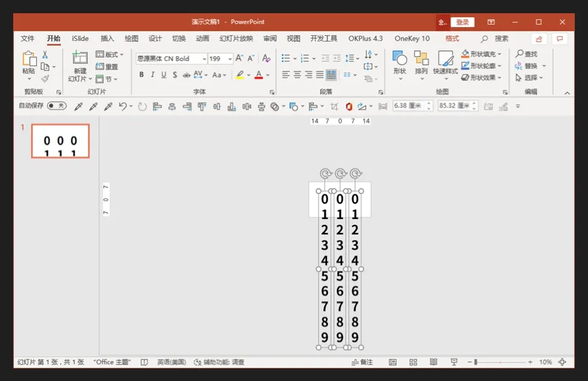
Task: Click the Bold formatting icon
Action: pyautogui.click(x=141, y=75)
